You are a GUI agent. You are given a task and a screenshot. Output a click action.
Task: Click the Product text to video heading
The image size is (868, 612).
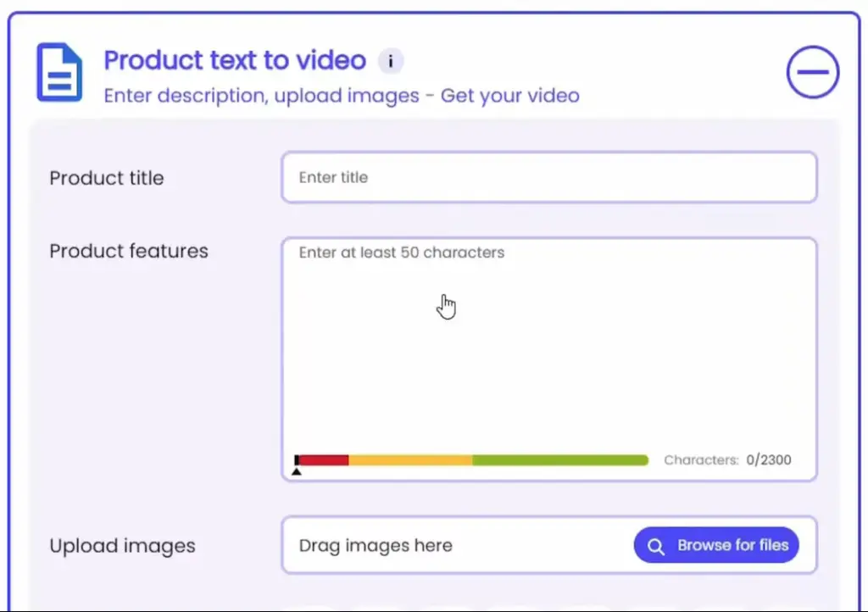point(235,60)
